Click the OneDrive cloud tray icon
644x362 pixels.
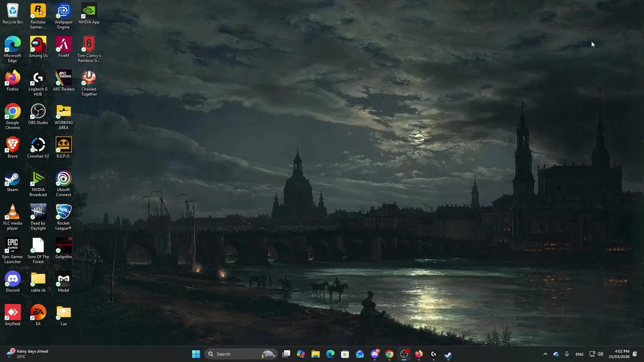pos(556,354)
